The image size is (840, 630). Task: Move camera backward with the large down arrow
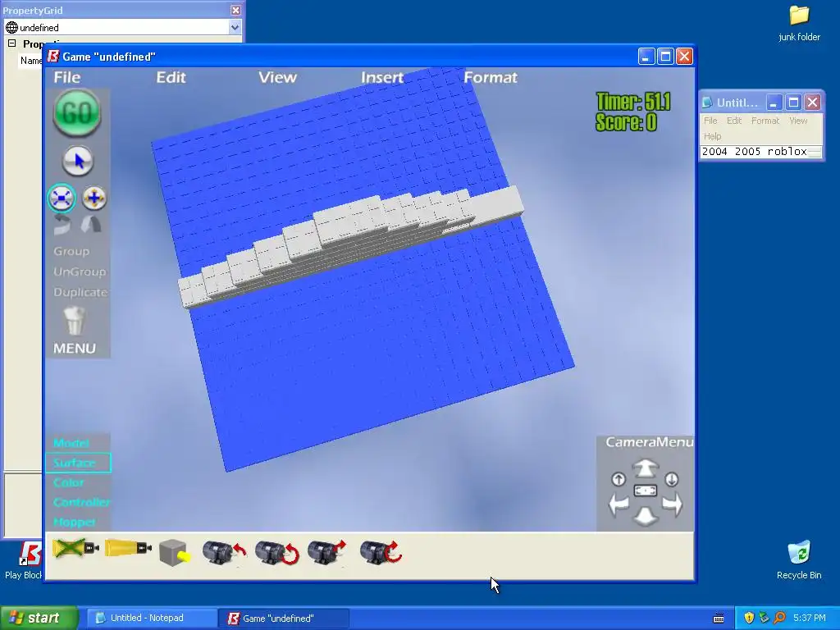pyautogui.click(x=645, y=516)
